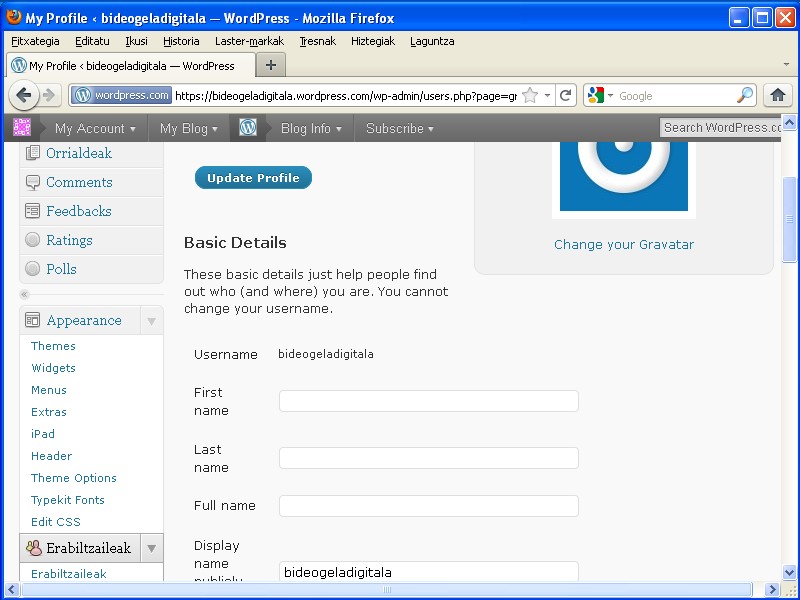Open the Subscribe dropdown
800x600 pixels.
coord(399,128)
